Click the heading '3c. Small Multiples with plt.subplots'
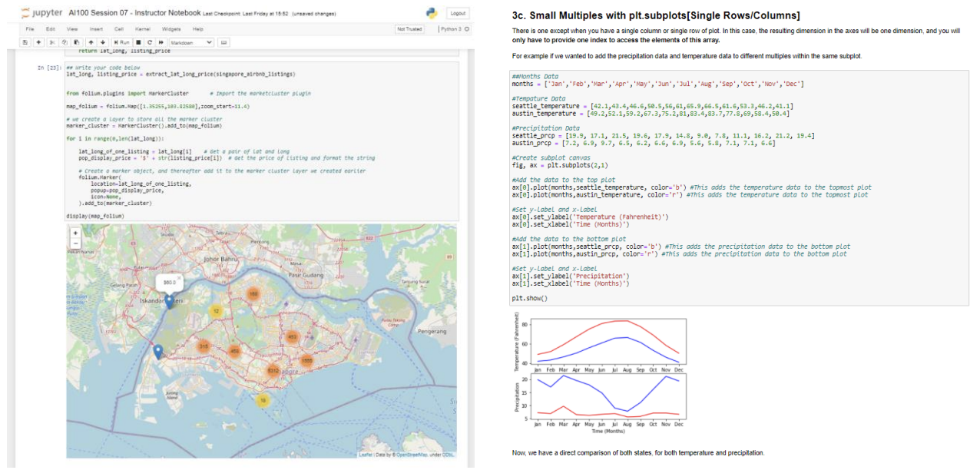This screenshot has width=980, height=470. pos(656,16)
